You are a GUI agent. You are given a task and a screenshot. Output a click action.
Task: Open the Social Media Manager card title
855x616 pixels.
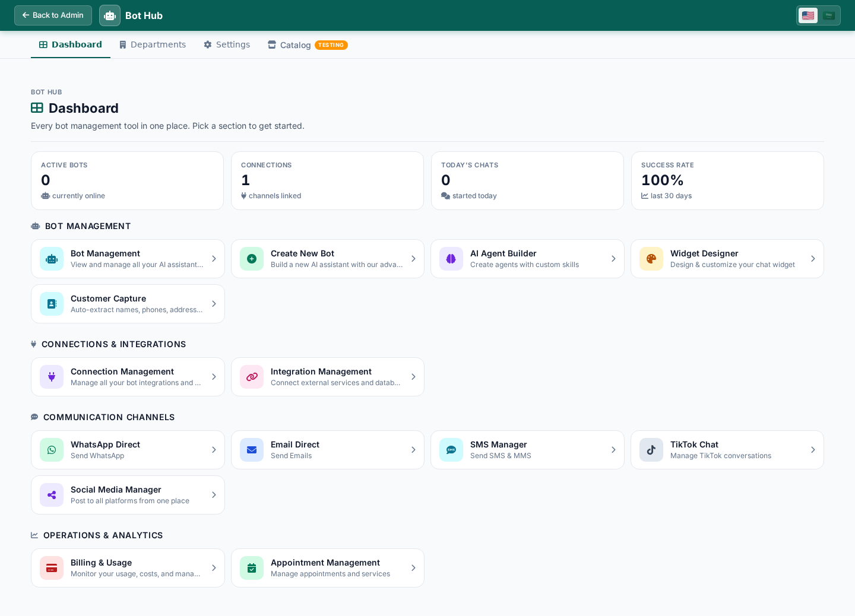pyautogui.click(x=116, y=490)
